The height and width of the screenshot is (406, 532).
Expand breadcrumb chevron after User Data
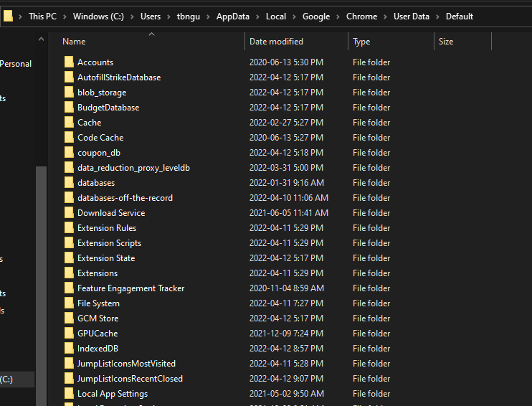pyautogui.click(x=438, y=16)
